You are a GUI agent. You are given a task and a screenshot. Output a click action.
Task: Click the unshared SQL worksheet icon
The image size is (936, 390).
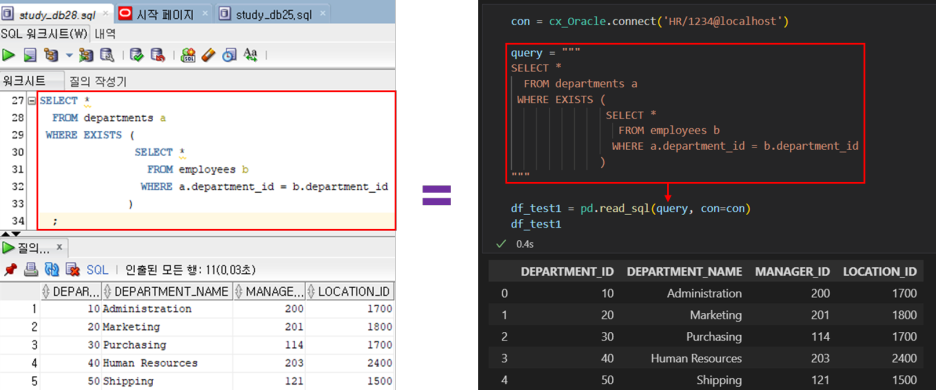pyautogui.click(x=188, y=55)
